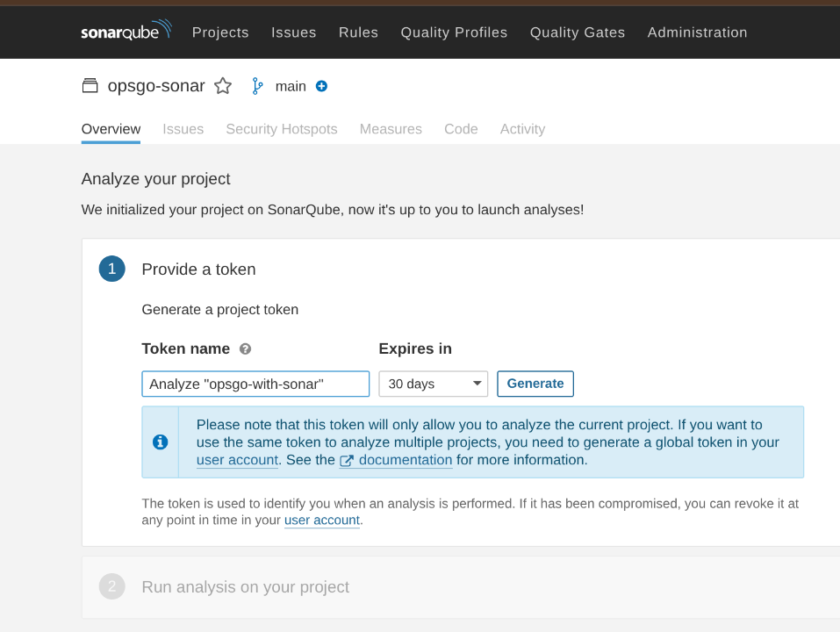Click the info icon in the blue notice

coord(160,442)
